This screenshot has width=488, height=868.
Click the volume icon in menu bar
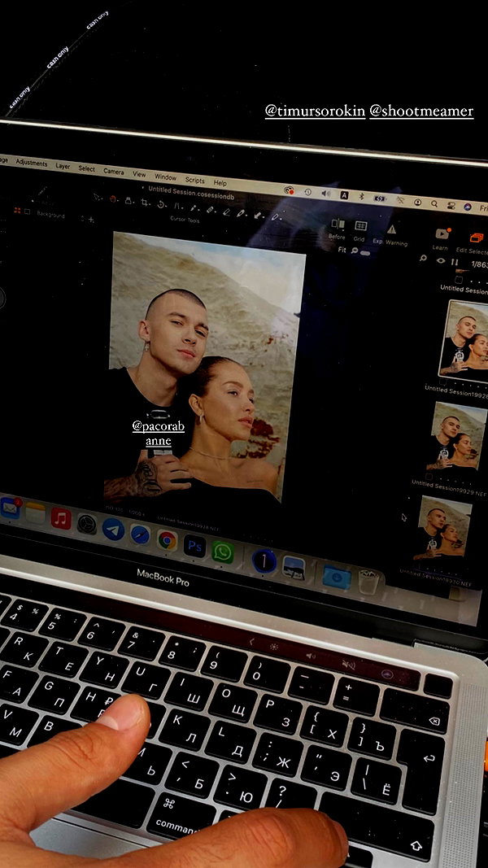[x=326, y=193]
